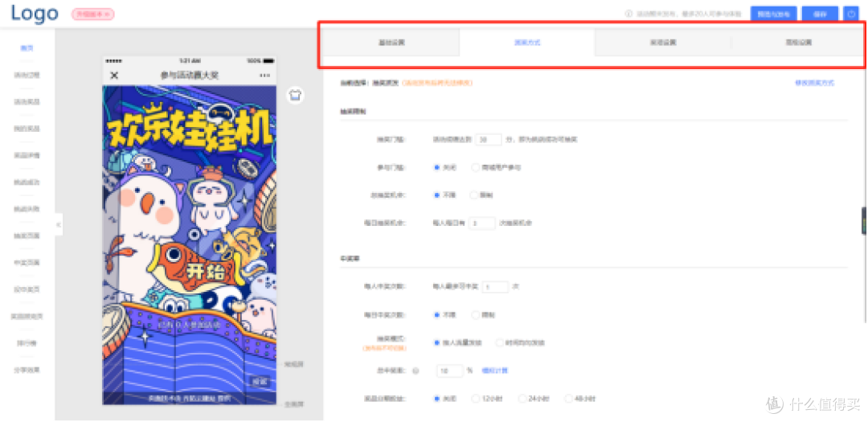Click the 修改派奖方式 link
This screenshot has width=868, height=422.
tap(814, 83)
